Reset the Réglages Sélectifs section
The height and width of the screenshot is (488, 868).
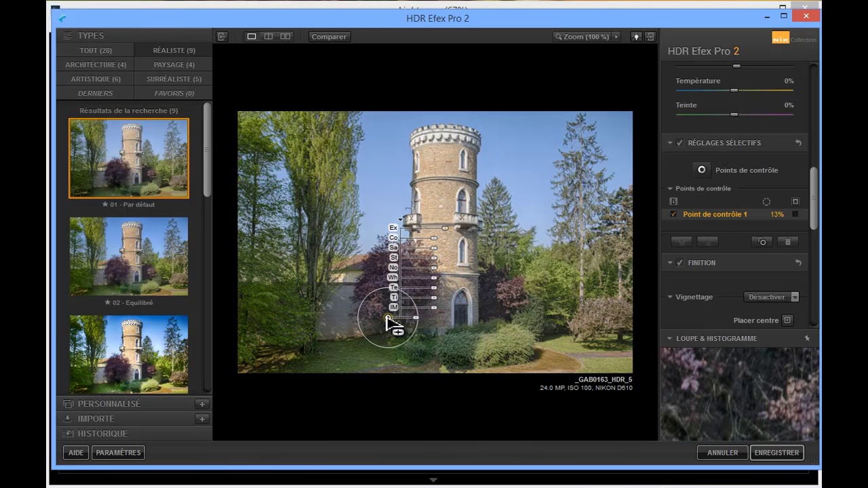[798, 143]
